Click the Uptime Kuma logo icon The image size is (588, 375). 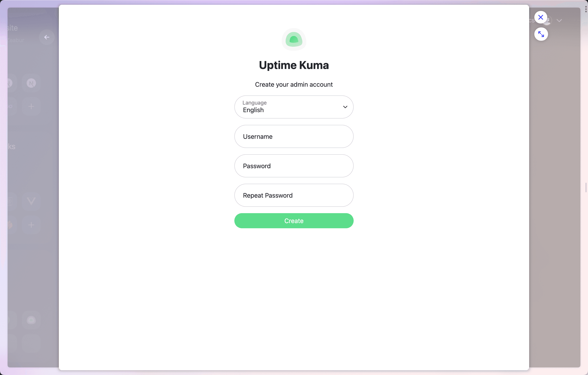click(294, 39)
